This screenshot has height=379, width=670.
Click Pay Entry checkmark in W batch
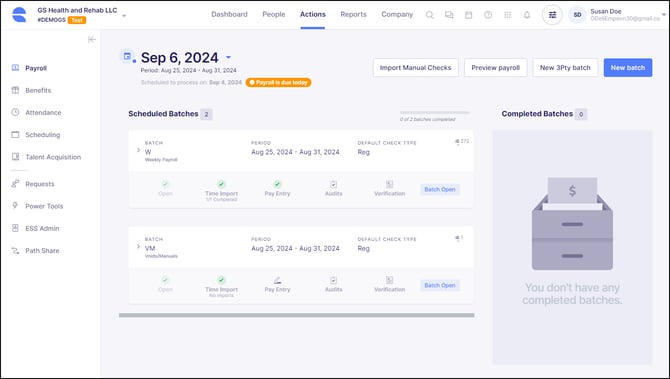coord(277,184)
